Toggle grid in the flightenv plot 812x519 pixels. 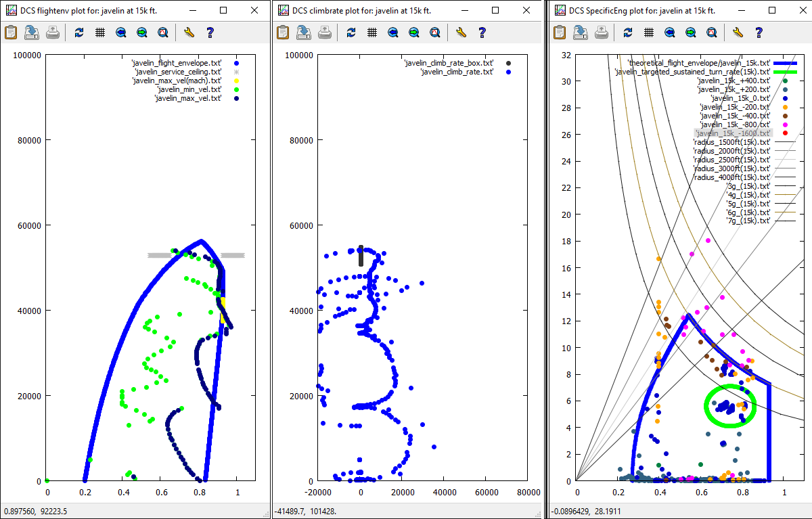coord(99,32)
